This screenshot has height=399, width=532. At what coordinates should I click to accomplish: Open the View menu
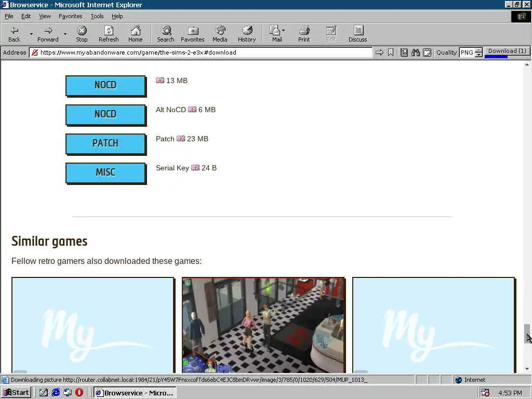45,16
